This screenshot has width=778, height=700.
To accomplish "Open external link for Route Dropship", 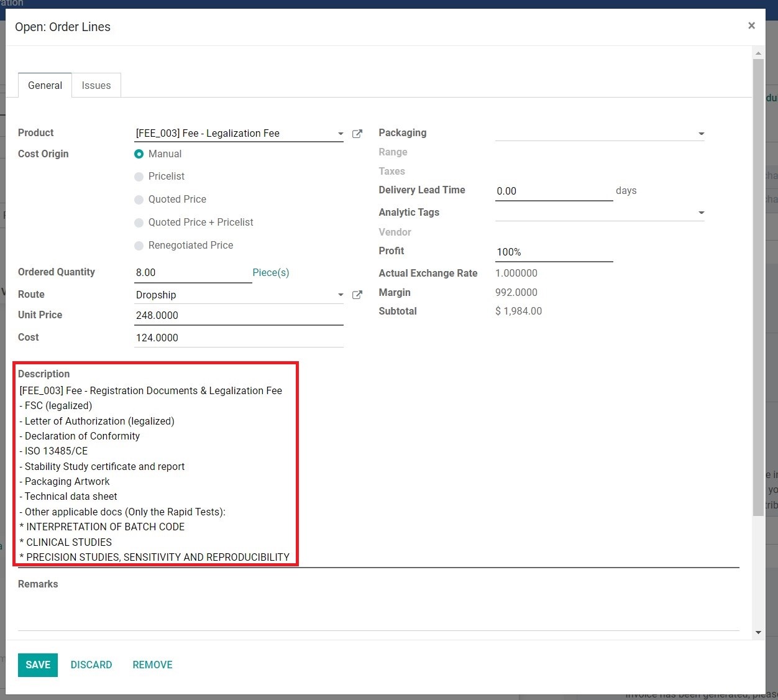I will tap(357, 295).
